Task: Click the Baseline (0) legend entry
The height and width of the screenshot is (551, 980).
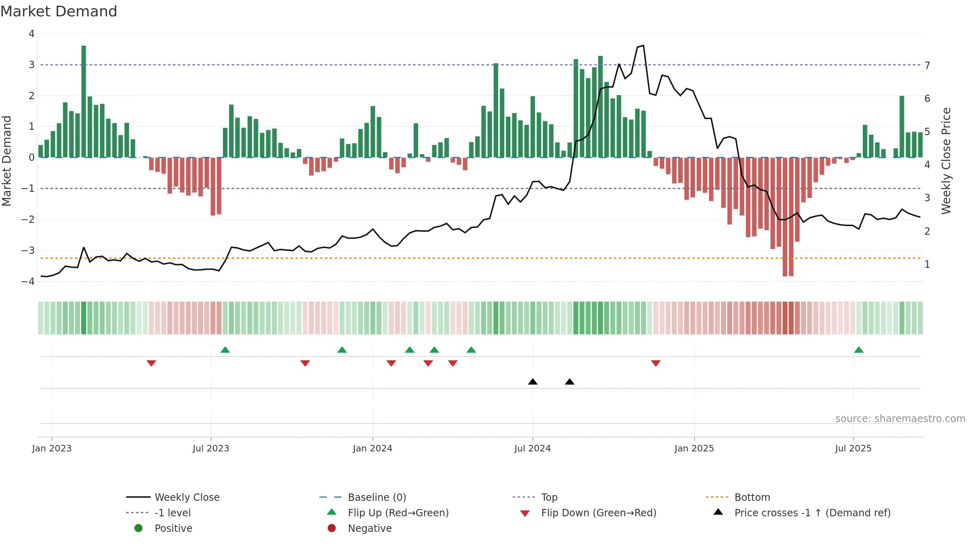Action: [363, 497]
